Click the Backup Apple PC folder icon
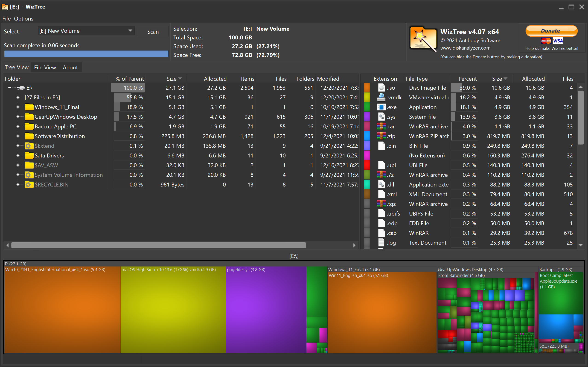Viewport: 588px width, 367px height. [29, 127]
